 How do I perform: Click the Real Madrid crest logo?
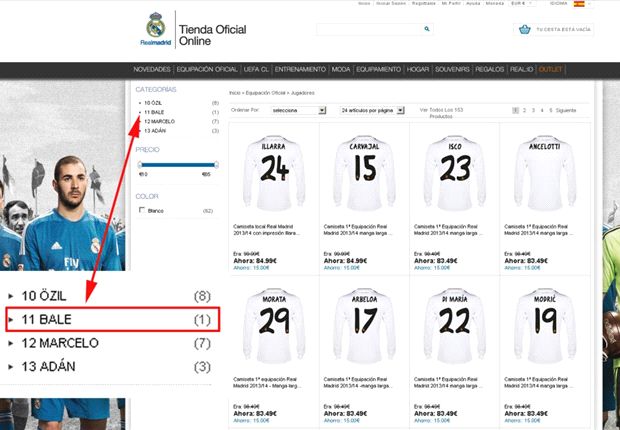point(155,25)
